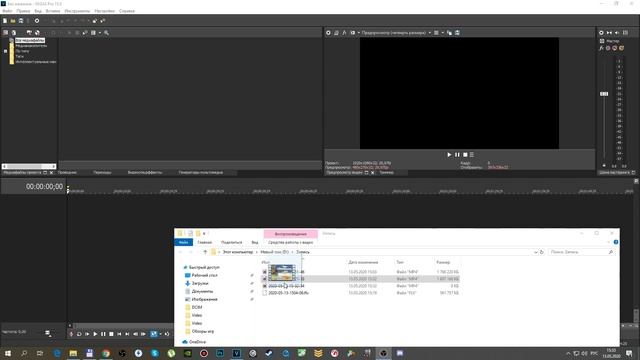Screen dimensions: 640x360
Task: Select the 2020-05-13-1504-06.flv file
Action: (289, 293)
